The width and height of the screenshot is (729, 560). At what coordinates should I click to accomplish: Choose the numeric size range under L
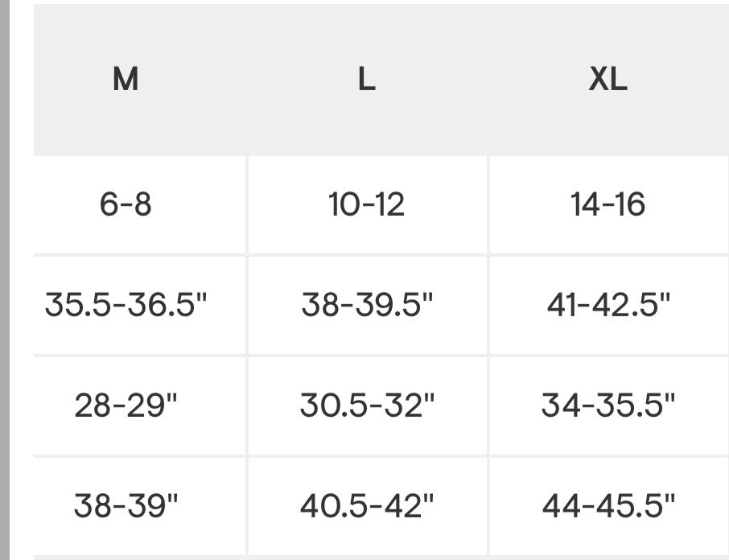pos(367,204)
